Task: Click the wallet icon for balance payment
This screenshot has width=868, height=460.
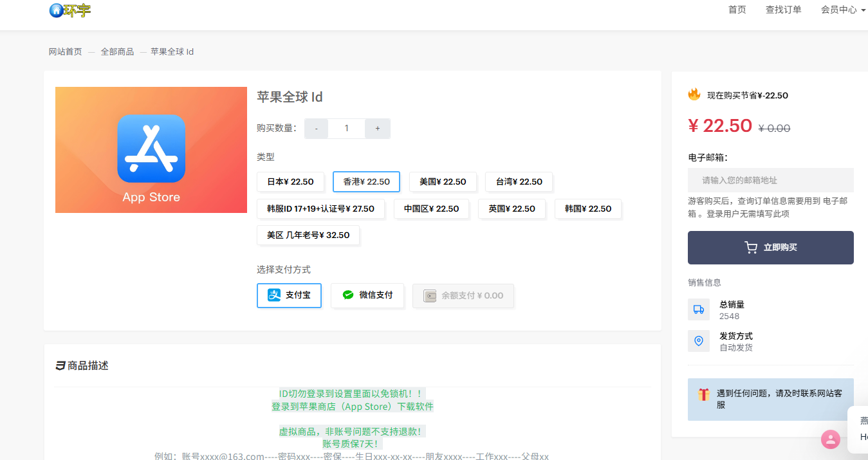Action: (430, 296)
